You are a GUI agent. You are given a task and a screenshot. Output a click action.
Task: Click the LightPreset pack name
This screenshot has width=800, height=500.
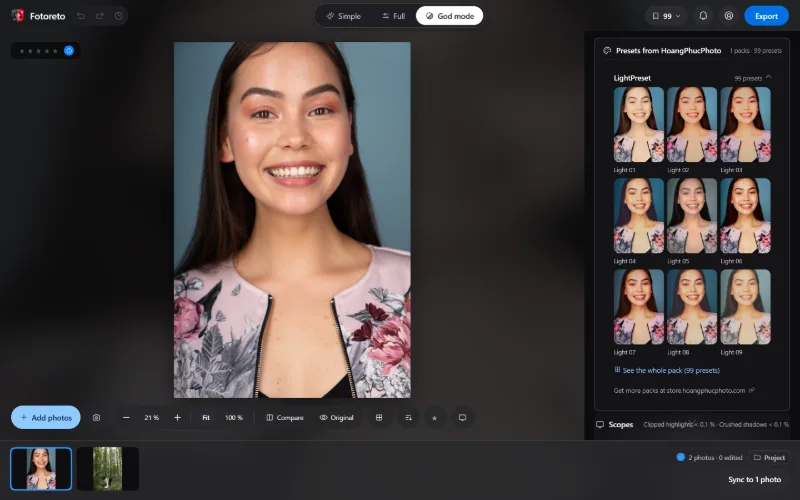click(x=632, y=78)
